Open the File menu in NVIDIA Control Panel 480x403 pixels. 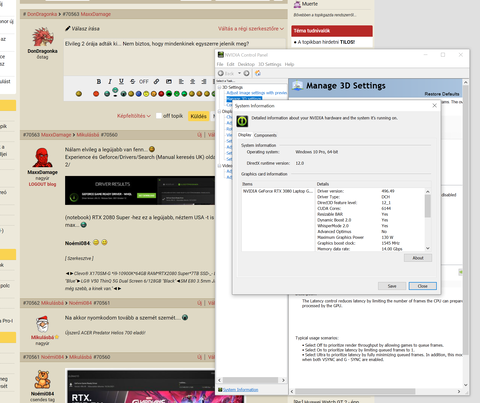(x=220, y=64)
